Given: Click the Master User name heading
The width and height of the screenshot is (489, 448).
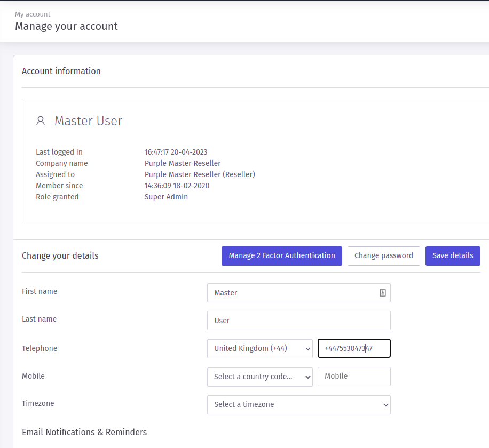Looking at the screenshot, I should click(88, 121).
